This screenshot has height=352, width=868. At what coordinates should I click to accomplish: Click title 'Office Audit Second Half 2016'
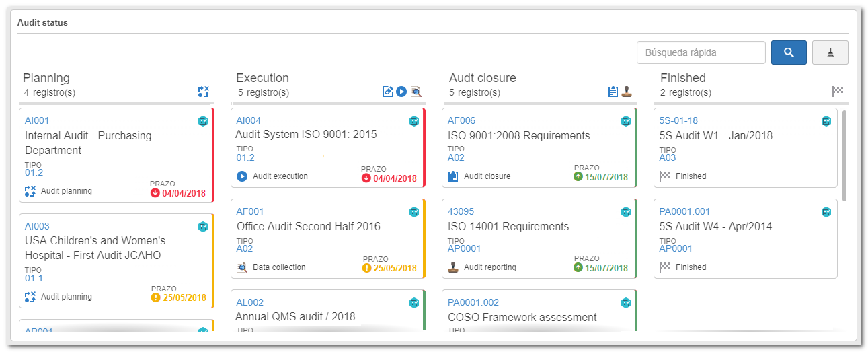click(308, 226)
